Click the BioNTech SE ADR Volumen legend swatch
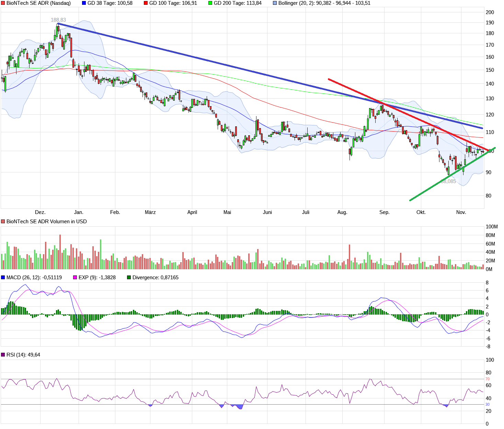Image resolution: width=504 pixels, height=429 pixels. click(3, 222)
